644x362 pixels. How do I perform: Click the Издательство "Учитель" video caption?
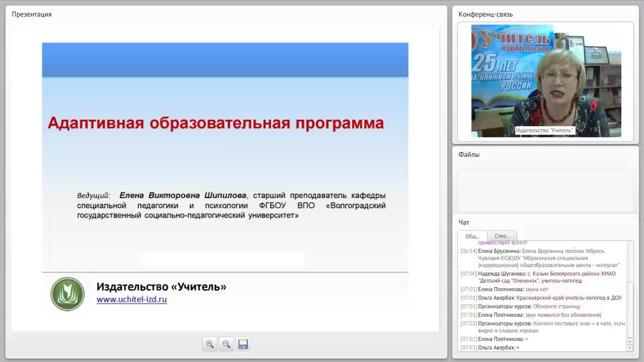tap(544, 130)
